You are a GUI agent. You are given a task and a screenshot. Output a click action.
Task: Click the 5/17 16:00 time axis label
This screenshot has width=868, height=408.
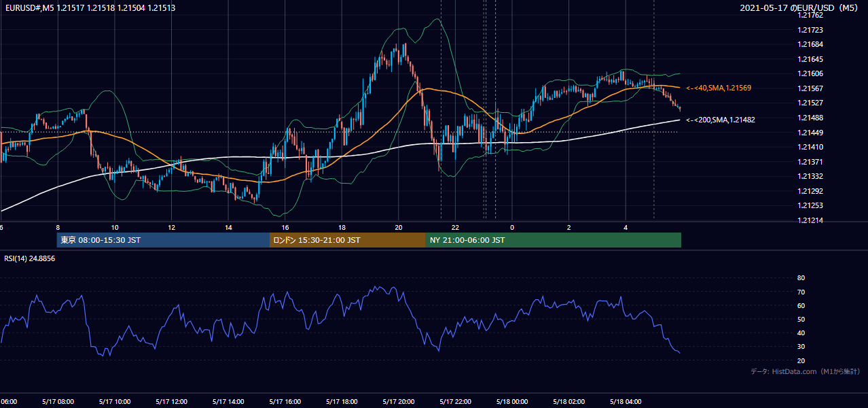click(x=285, y=402)
